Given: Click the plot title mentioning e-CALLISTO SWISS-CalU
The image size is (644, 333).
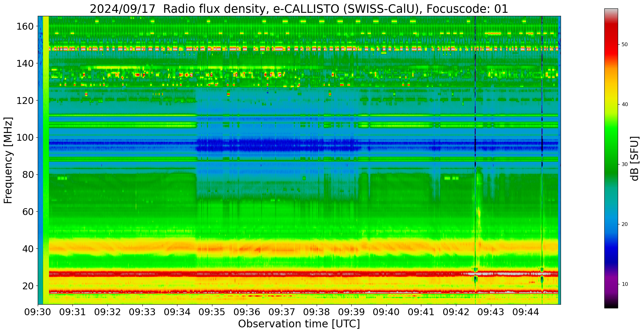Looking at the screenshot, I should point(299,9).
